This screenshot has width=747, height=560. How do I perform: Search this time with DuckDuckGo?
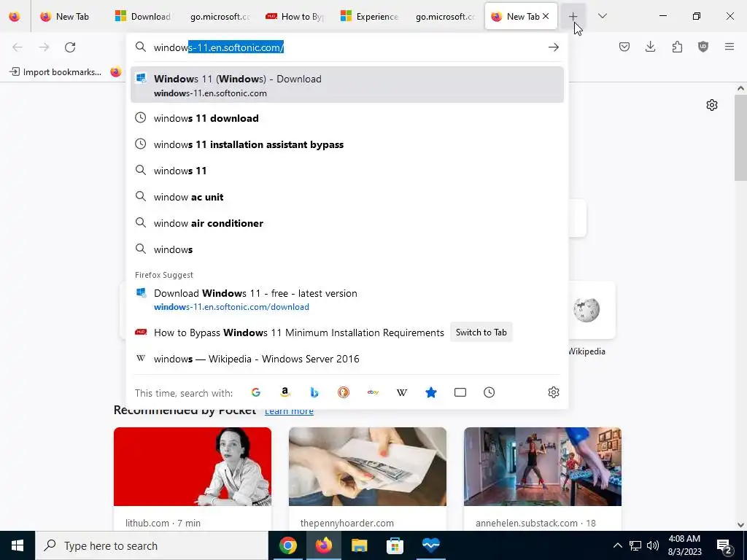(344, 392)
